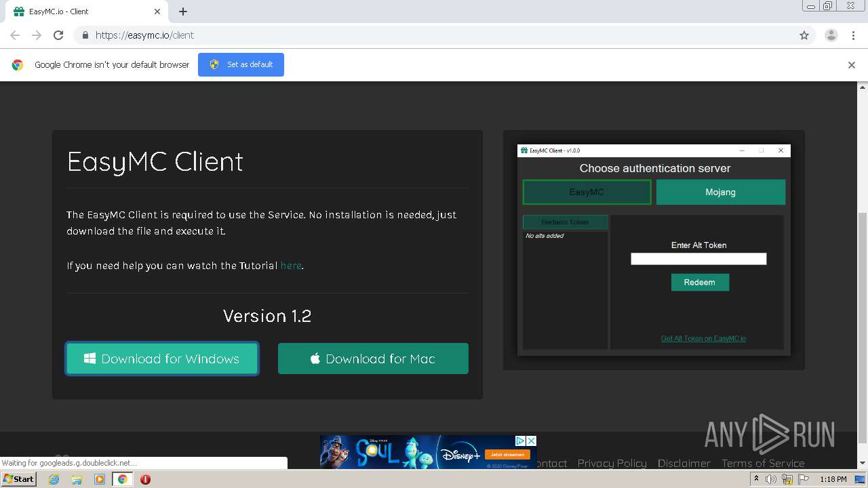Click the Chrome taskbar icon
The height and width of the screenshot is (488, 868).
coord(122,479)
